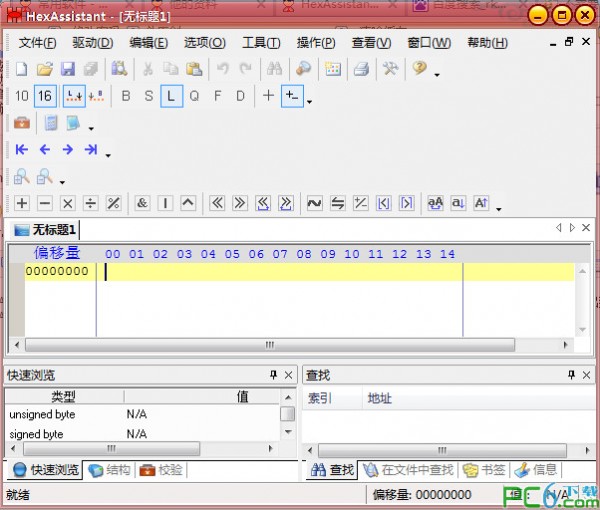
Task: Select the S (short) data type
Action: pos(148,96)
